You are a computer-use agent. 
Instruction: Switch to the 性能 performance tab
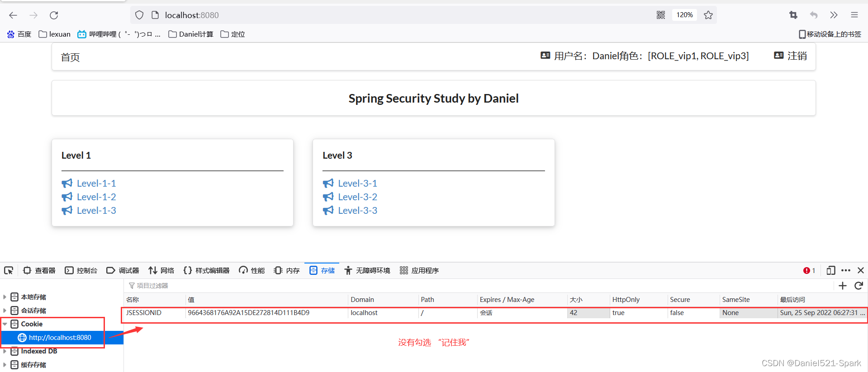tap(252, 270)
